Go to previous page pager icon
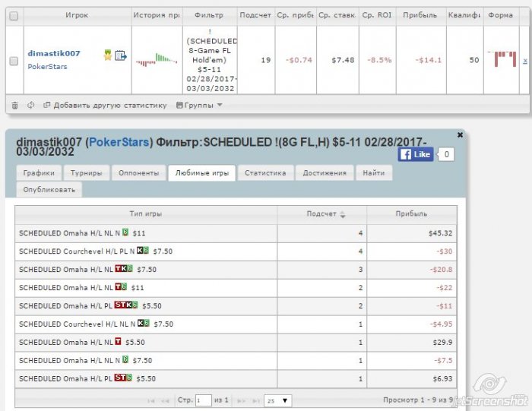The width and height of the screenshot is (532, 411). coord(165,401)
